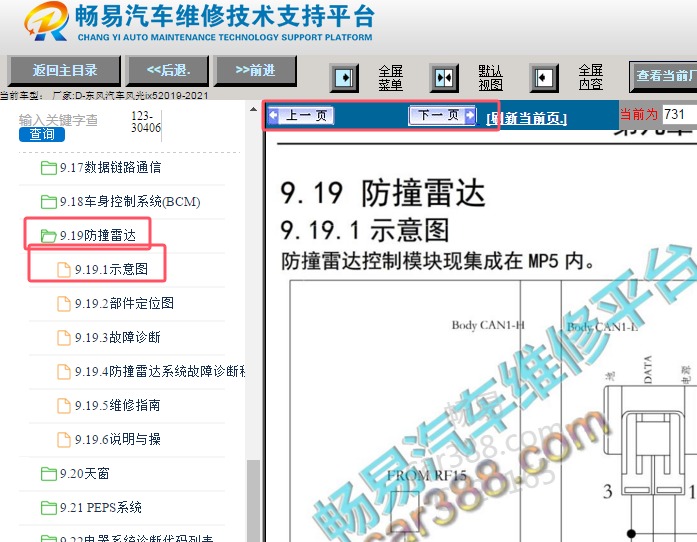697x542 pixels.
Task: Click document icon beside 9.19.3故障诊断
Action: coord(64,338)
